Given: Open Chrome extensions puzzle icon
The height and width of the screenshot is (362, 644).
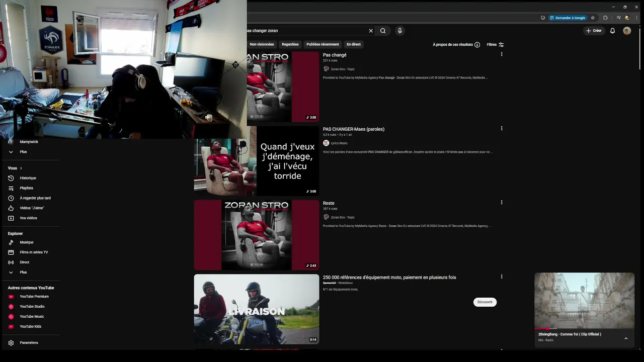Looking at the screenshot, I should pos(605,18).
